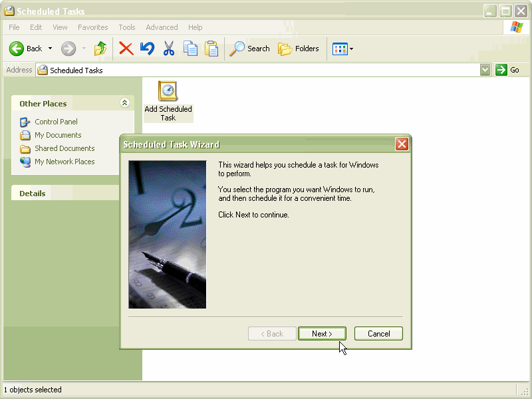Click the Details panel header

coord(65,193)
